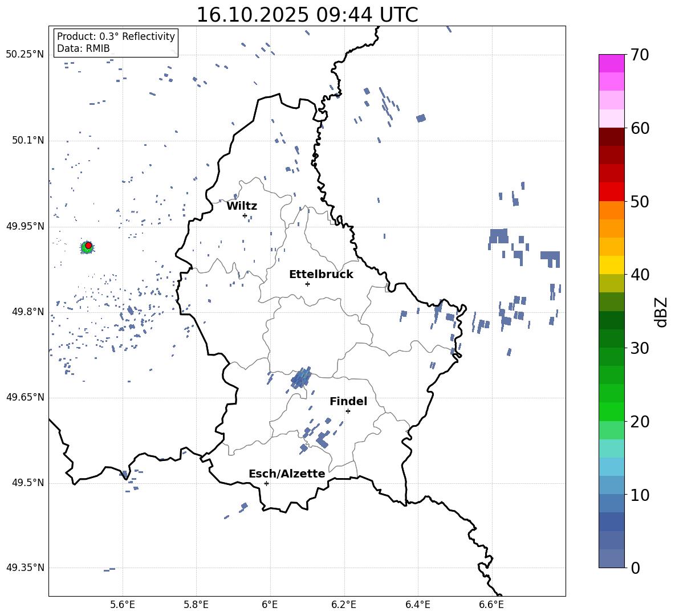Click the Findel station cross marker

[x=348, y=411]
